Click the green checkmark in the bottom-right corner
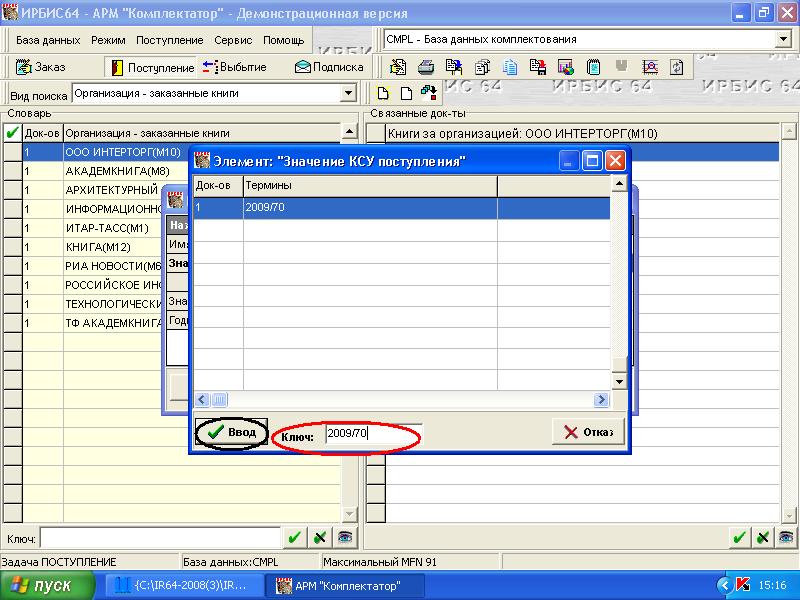 [x=739, y=537]
